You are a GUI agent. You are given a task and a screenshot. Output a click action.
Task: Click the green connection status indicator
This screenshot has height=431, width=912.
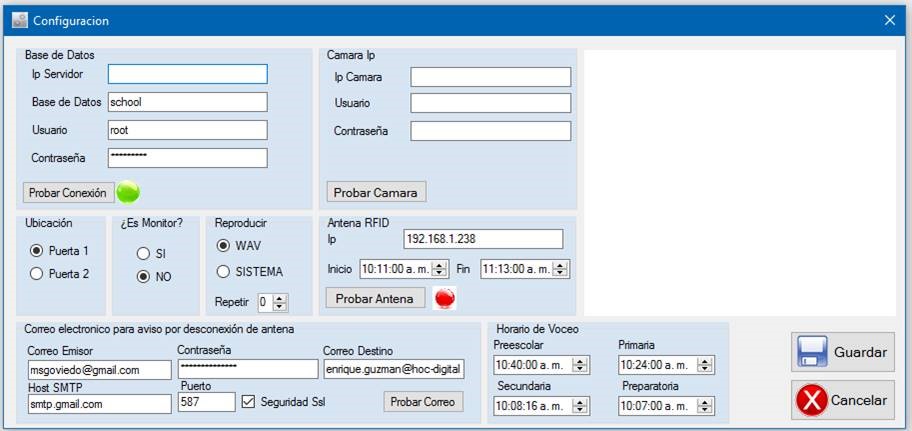pos(128,192)
